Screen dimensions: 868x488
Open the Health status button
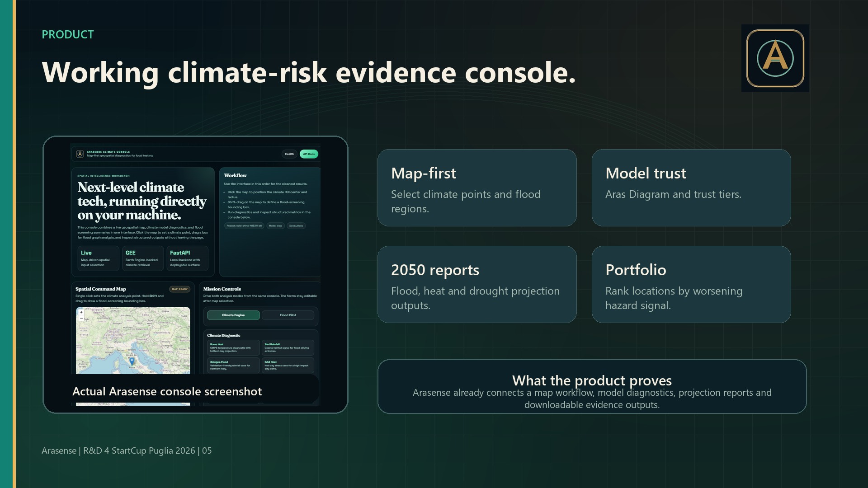pos(289,154)
